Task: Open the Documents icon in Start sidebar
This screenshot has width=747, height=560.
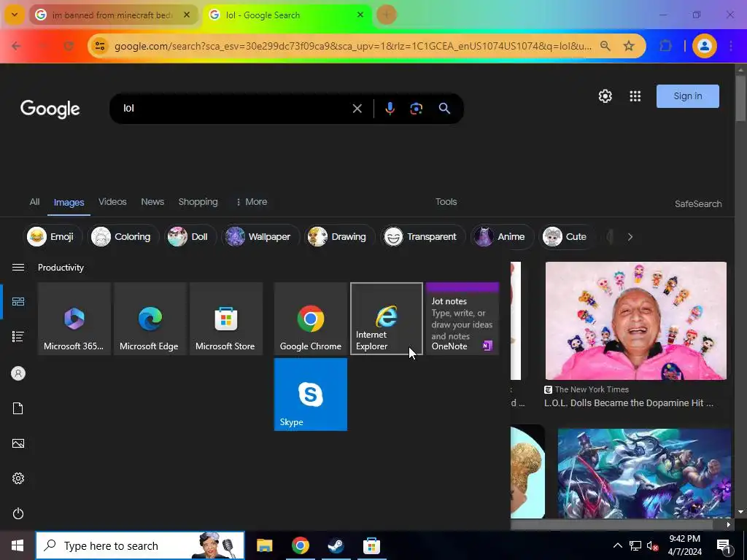Action: point(18,408)
